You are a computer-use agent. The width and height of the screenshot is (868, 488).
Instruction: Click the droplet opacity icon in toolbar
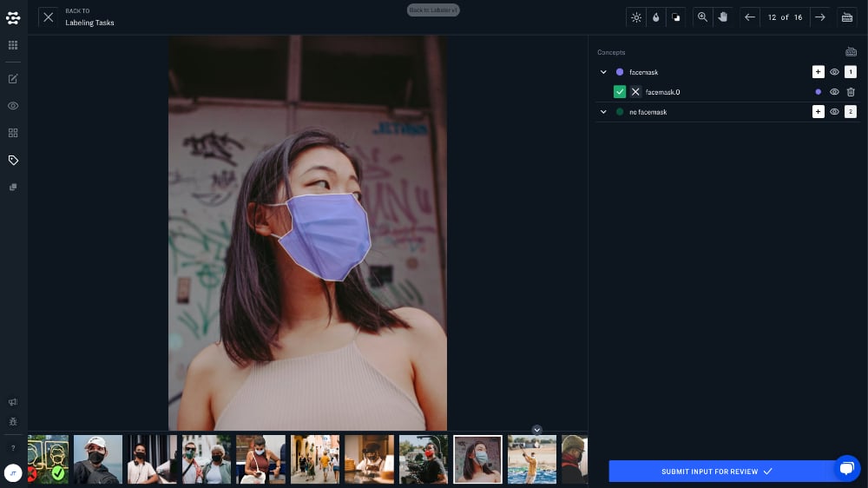(x=656, y=17)
